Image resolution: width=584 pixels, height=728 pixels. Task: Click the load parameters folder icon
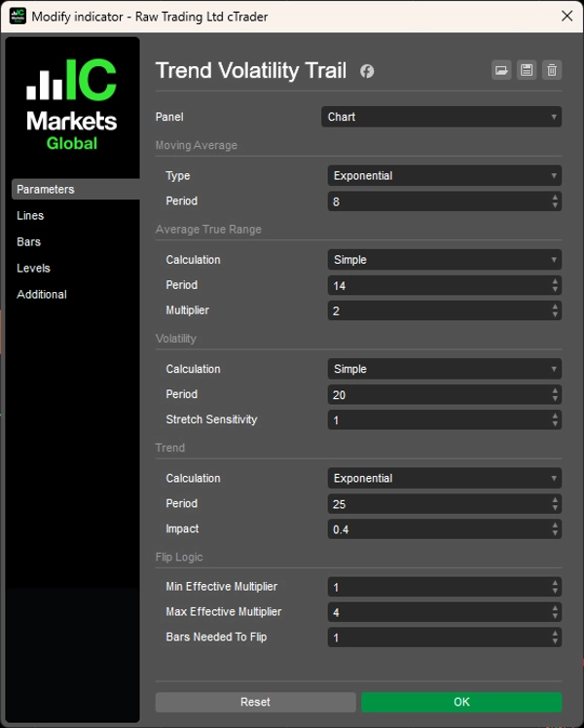[501, 70]
